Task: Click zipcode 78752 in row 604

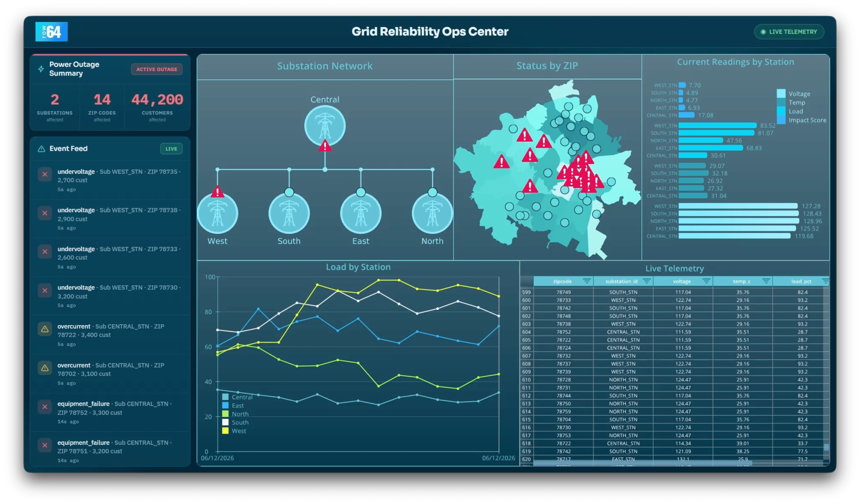Action: (x=564, y=332)
